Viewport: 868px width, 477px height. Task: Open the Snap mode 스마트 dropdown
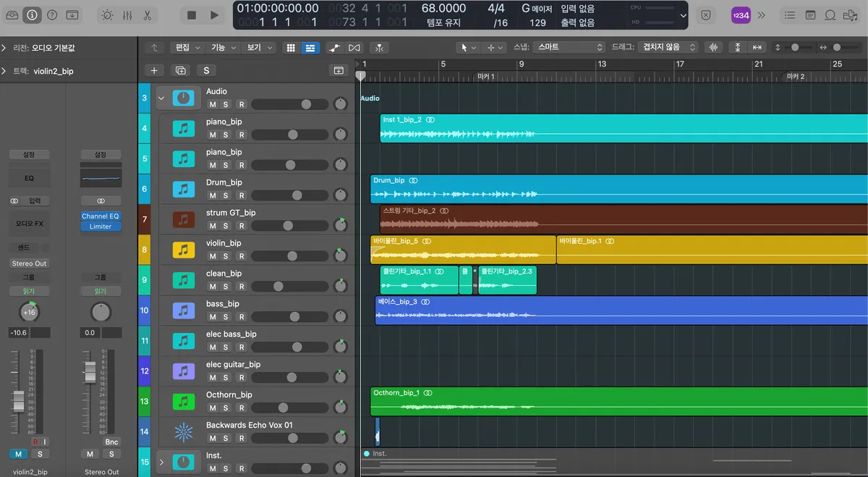coord(569,47)
